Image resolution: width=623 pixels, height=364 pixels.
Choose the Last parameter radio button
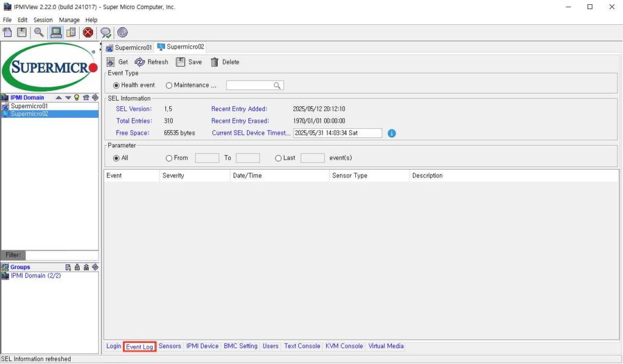[x=278, y=159]
